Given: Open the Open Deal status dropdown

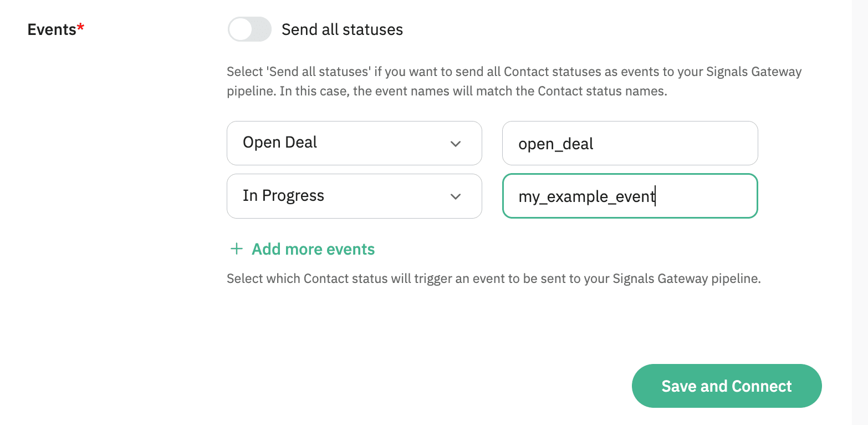Looking at the screenshot, I should 354,143.
